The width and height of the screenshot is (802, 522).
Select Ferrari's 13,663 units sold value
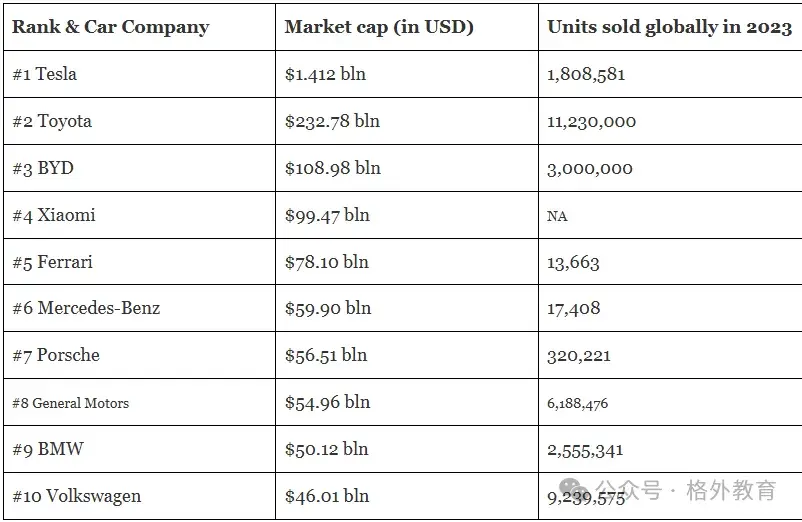point(574,262)
